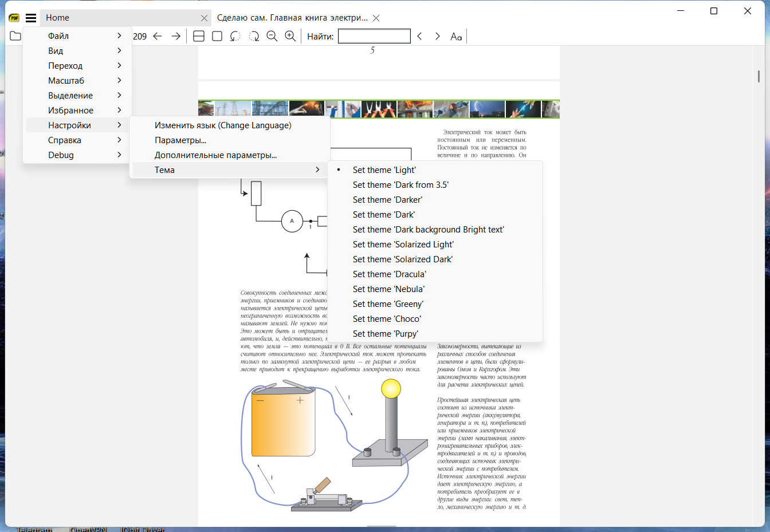The height and width of the screenshot is (532, 770).
Task: Click the vertical scrollbar thumb
Action: [759, 76]
